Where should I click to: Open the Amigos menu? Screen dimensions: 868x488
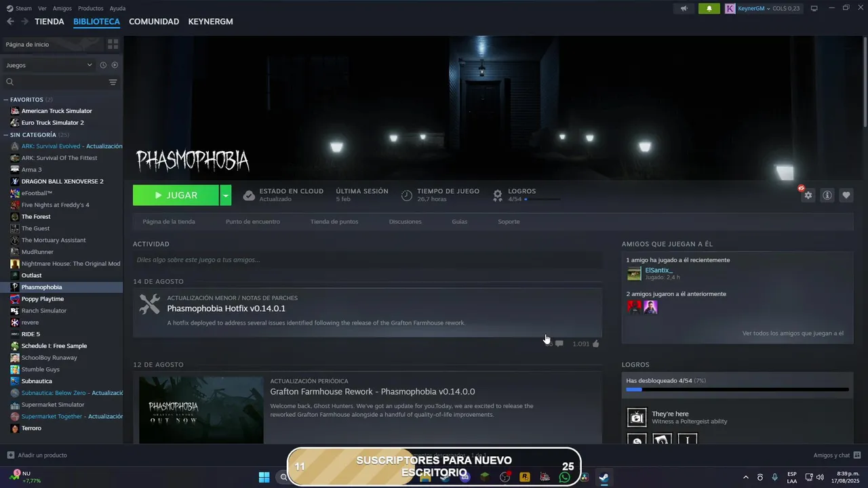[62, 8]
